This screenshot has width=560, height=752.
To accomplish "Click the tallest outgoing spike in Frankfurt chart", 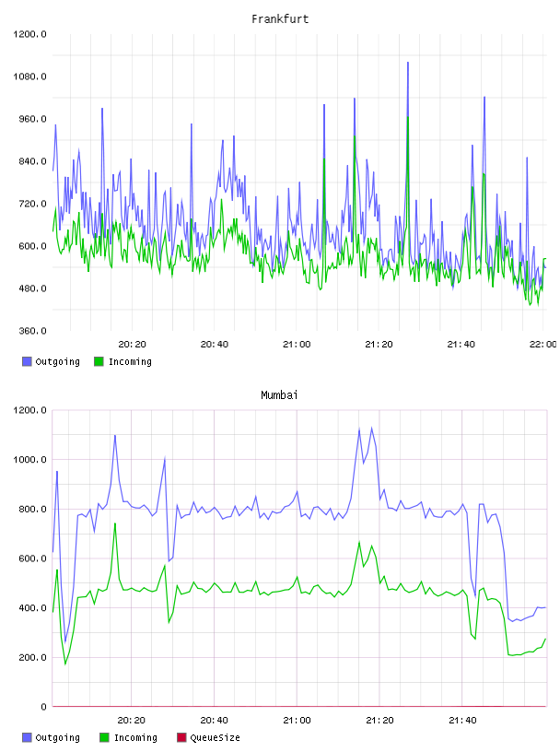I will [408, 63].
